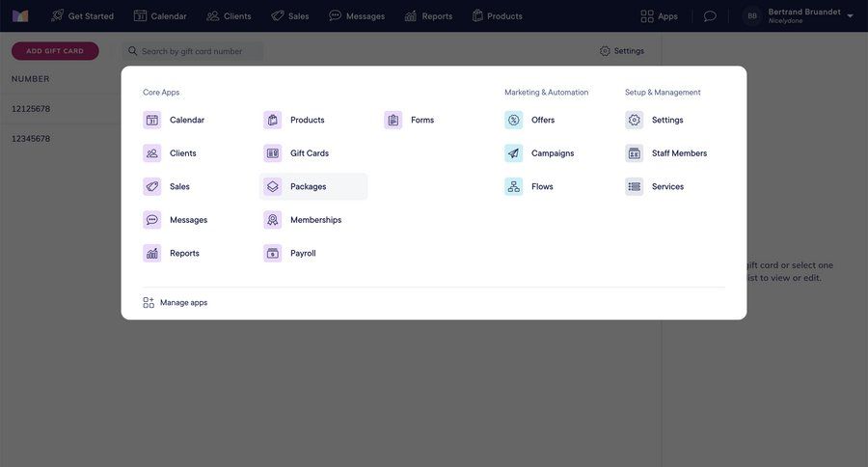Open the Products bag icon in Core Apps
The image size is (868, 467).
point(272,120)
